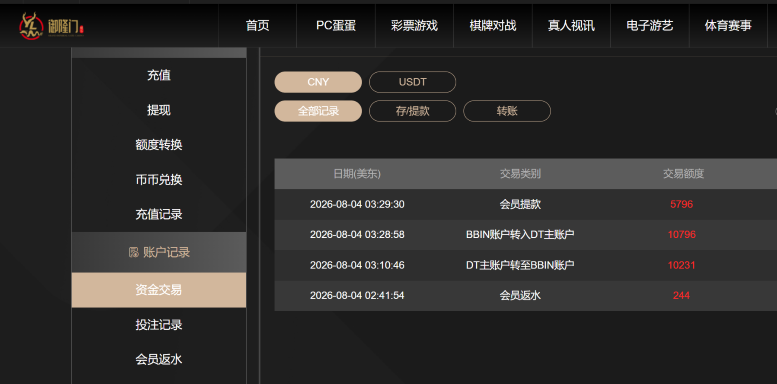Open the 体育赛事 navigation item
This screenshot has width=777, height=384.
[728, 26]
